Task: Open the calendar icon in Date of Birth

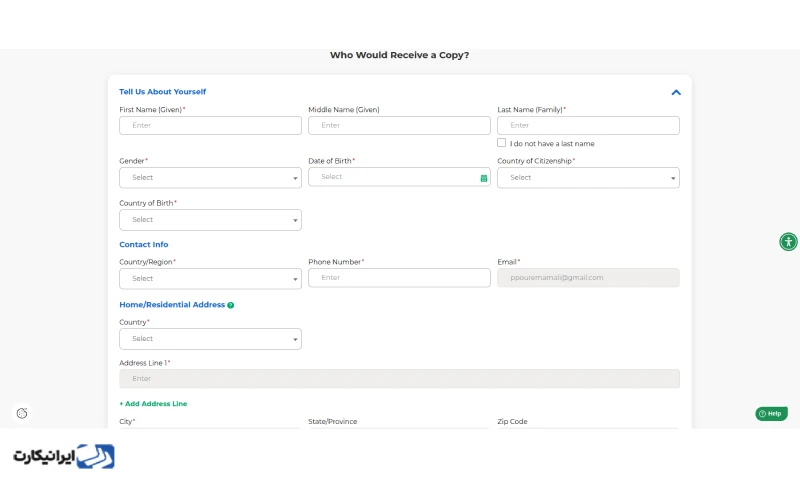Action: click(x=484, y=178)
